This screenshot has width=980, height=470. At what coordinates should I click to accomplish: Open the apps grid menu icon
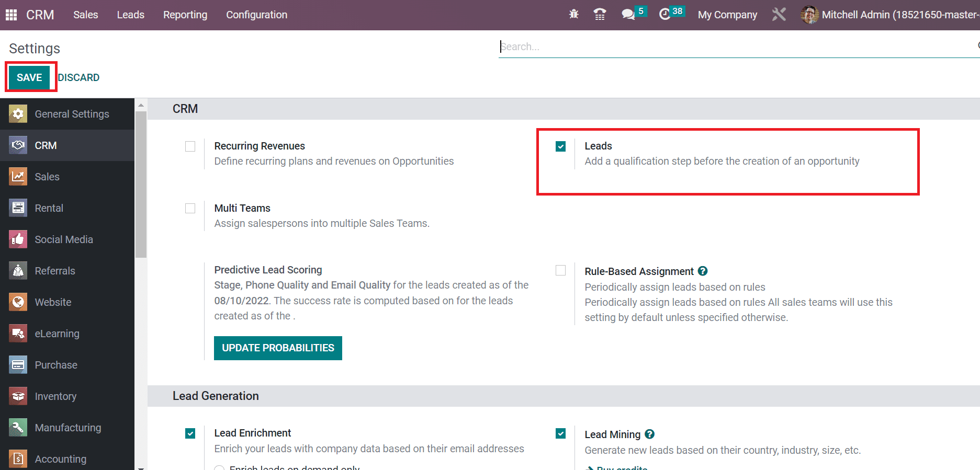pyautogui.click(x=11, y=15)
